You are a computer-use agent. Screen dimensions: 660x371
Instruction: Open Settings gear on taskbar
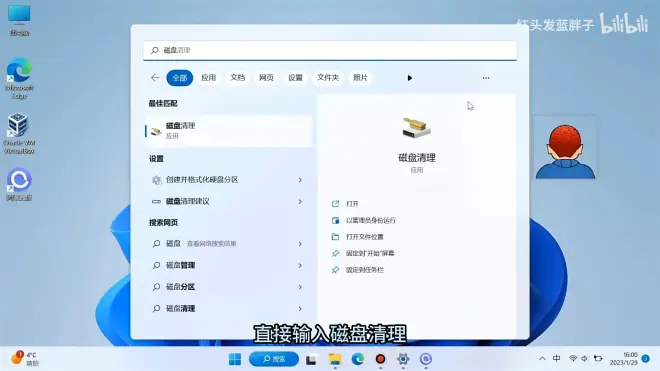point(403,359)
